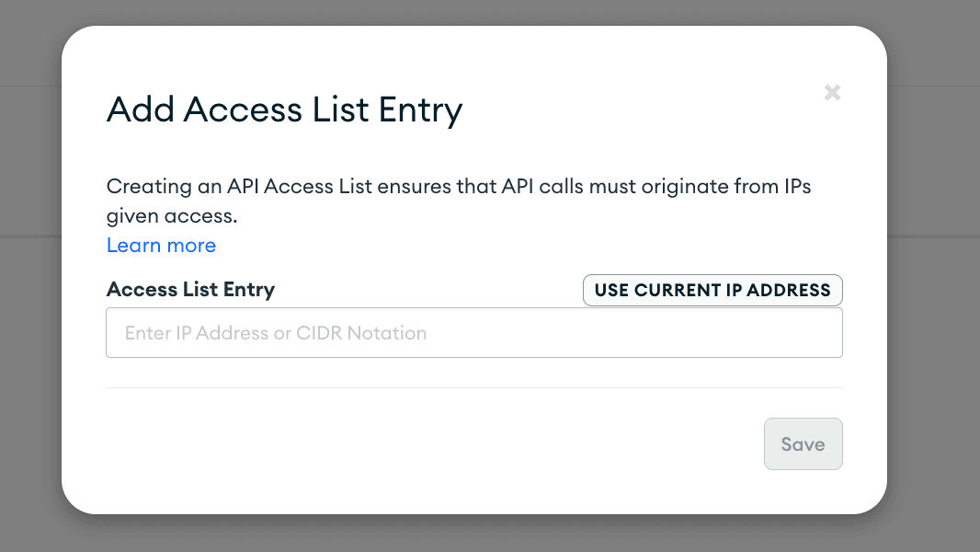The width and height of the screenshot is (980, 552).
Task: Click Learn more about API Access Lists
Action: (161, 245)
